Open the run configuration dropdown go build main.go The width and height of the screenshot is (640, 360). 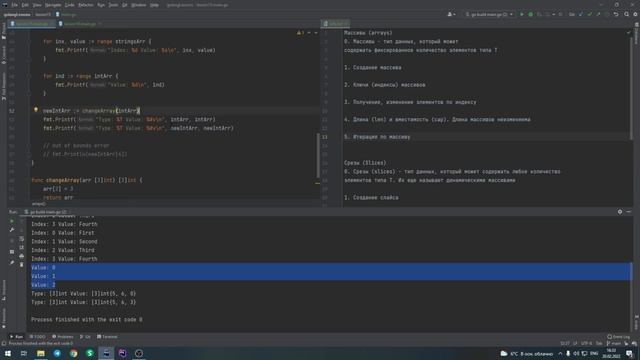pos(489,14)
